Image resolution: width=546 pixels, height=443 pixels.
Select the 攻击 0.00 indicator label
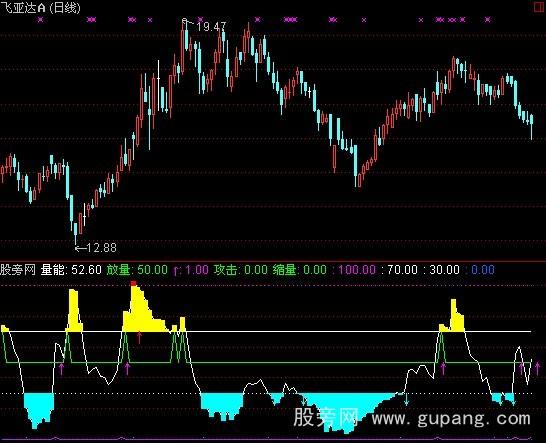point(241,270)
